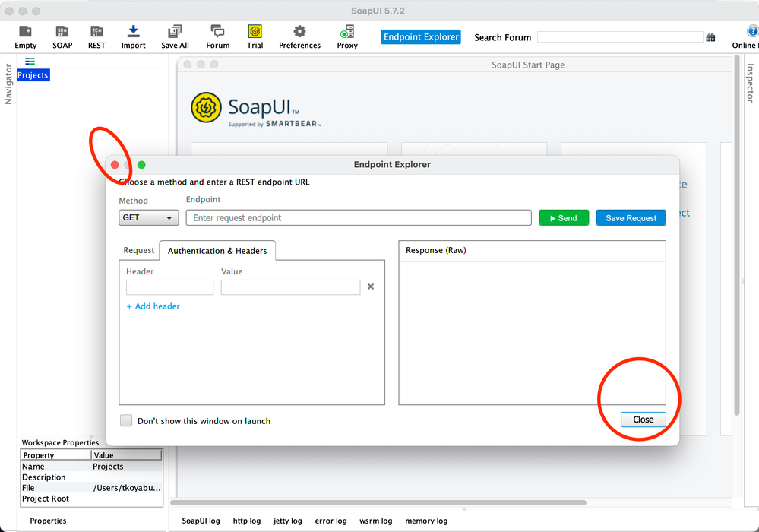Click the green zoom dot of Endpoint Explorer
The height and width of the screenshot is (532, 759).
[141, 165]
